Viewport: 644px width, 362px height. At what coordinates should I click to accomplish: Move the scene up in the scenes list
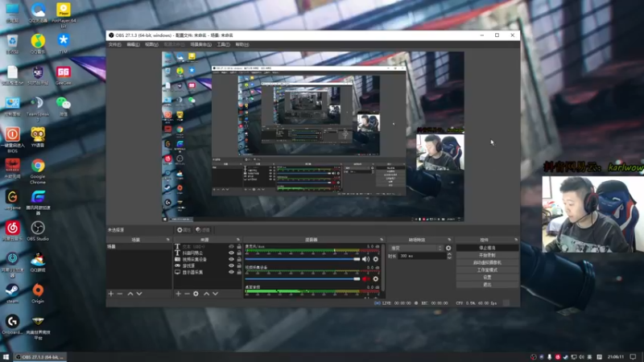(130, 294)
